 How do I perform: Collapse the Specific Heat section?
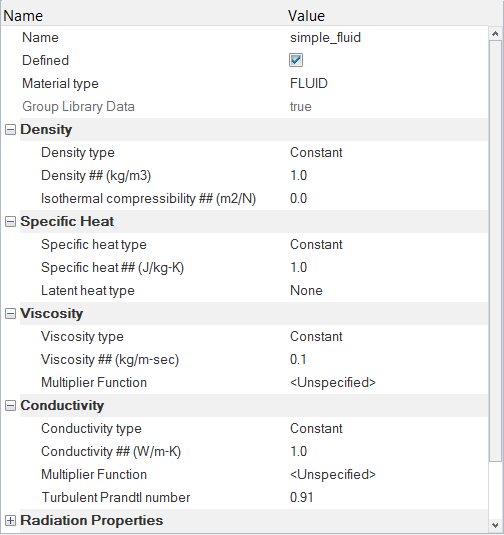pos(10,222)
